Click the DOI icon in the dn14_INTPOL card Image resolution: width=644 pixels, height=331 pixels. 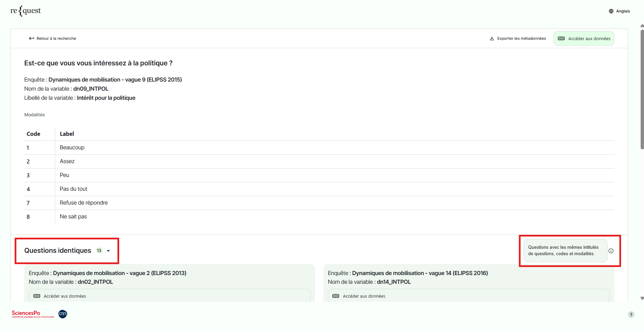point(336,296)
